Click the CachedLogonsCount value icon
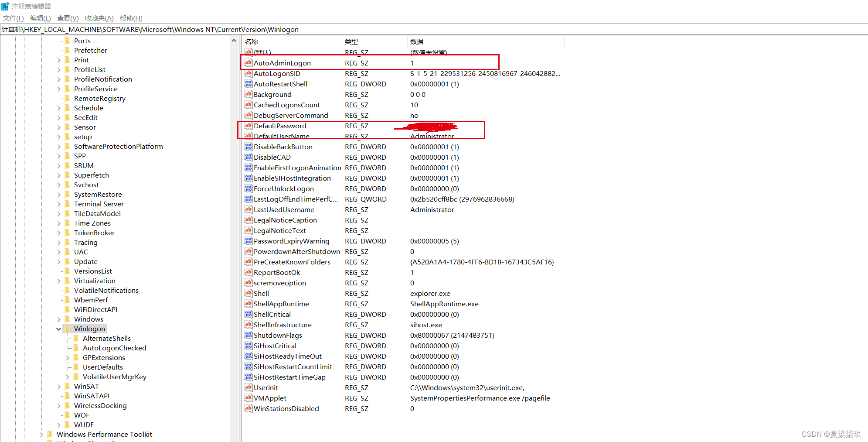This screenshot has height=442, width=868. coord(248,105)
